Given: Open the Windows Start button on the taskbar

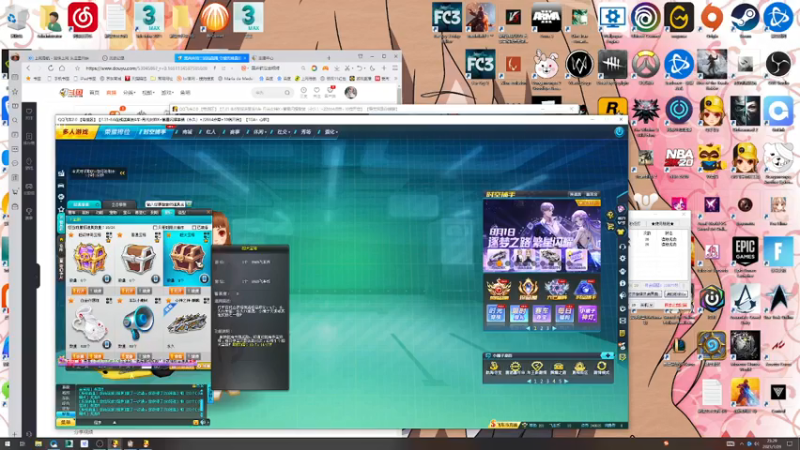Looking at the screenshot, I should (x=7, y=444).
